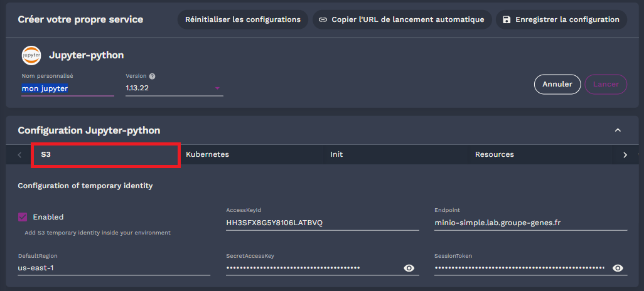Show the SessionToken using eye icon
644x291 pixels.
click(618, 268)
